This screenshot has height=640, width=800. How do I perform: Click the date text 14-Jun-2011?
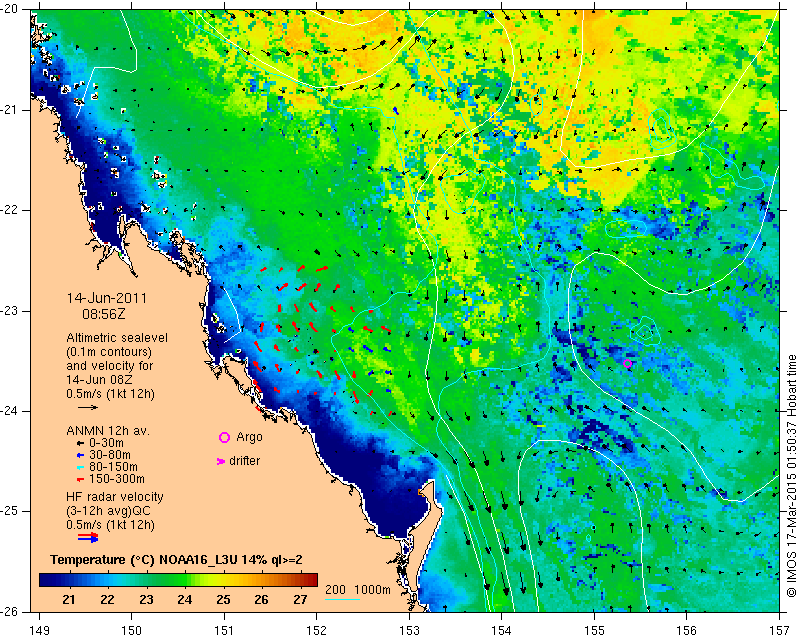click(x=107, y=298)
